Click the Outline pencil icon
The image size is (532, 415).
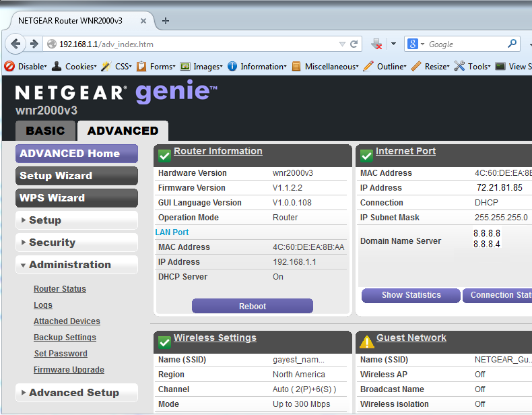[x=368, y=66]
